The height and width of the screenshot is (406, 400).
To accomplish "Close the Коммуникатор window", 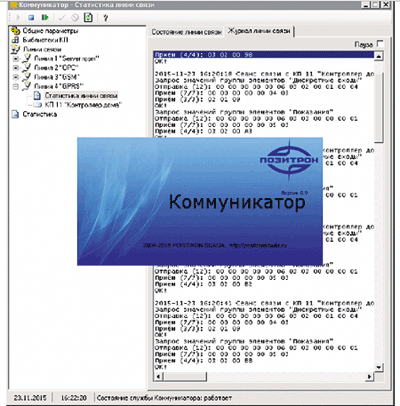I will tap(386, 5).
